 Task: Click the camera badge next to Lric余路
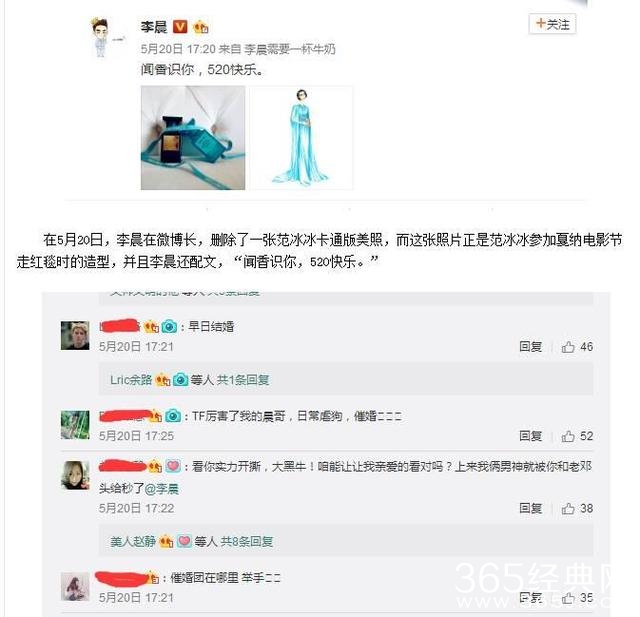click(180, 380)
